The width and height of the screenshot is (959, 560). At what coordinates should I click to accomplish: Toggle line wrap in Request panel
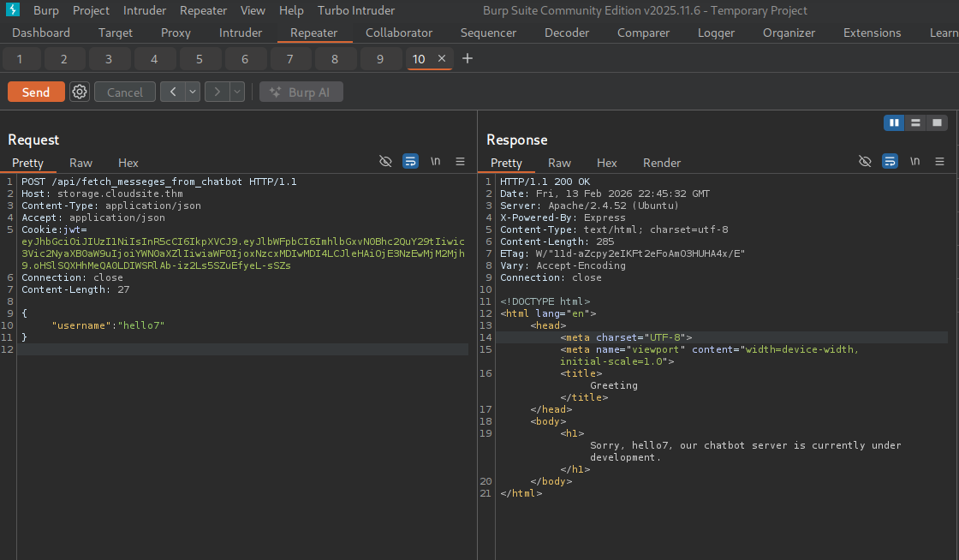(410, 162)
